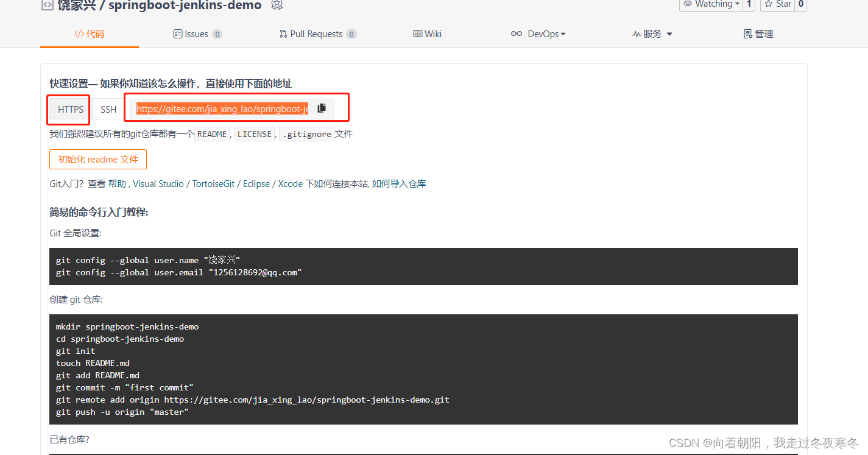Open the Watching dropdown
This screenshot has height=455, width=868.
pos(711,5)
